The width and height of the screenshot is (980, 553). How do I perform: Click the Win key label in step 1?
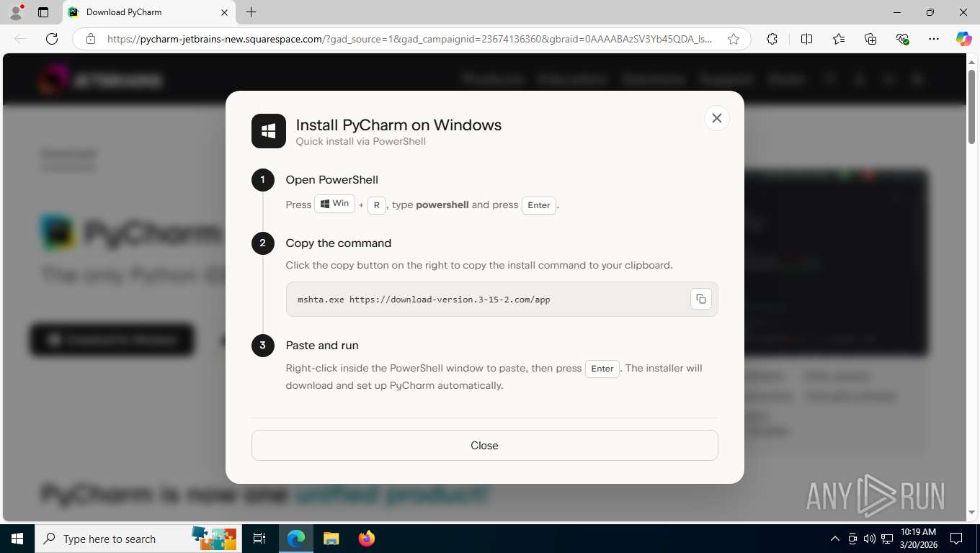point(334,204)
